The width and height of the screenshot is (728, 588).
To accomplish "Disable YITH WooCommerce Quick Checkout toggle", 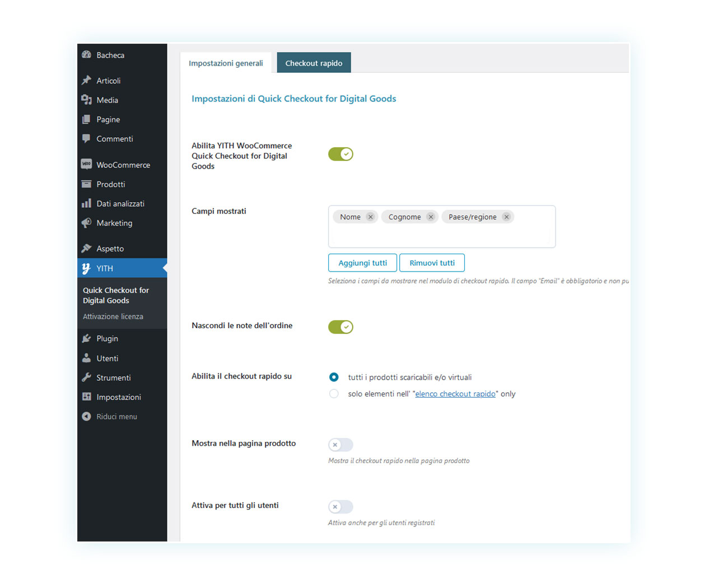I will pyautogui.click(x=340, y=154).
